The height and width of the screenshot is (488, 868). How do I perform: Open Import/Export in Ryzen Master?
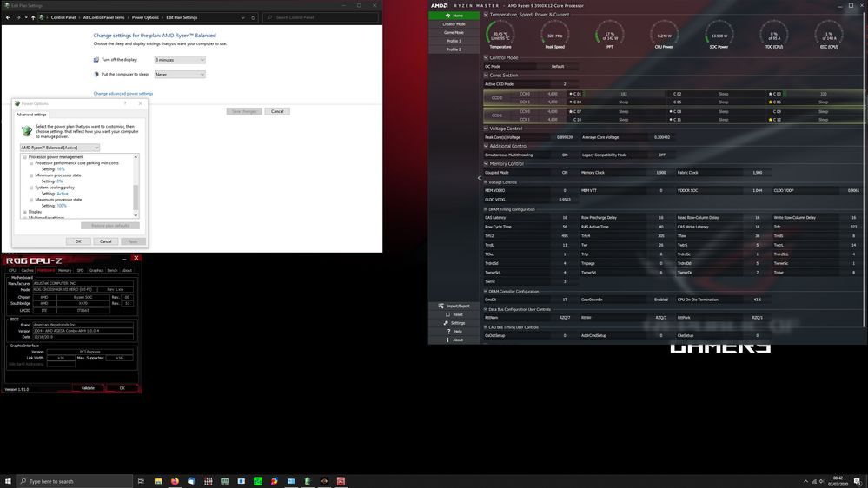[454, 306]
